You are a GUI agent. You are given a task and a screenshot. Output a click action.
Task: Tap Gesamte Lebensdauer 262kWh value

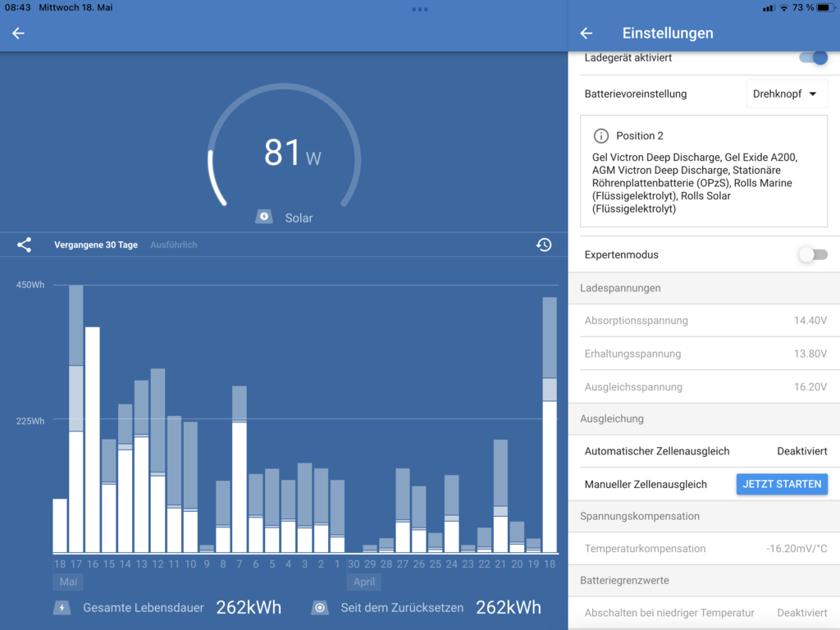coord(249,608)
